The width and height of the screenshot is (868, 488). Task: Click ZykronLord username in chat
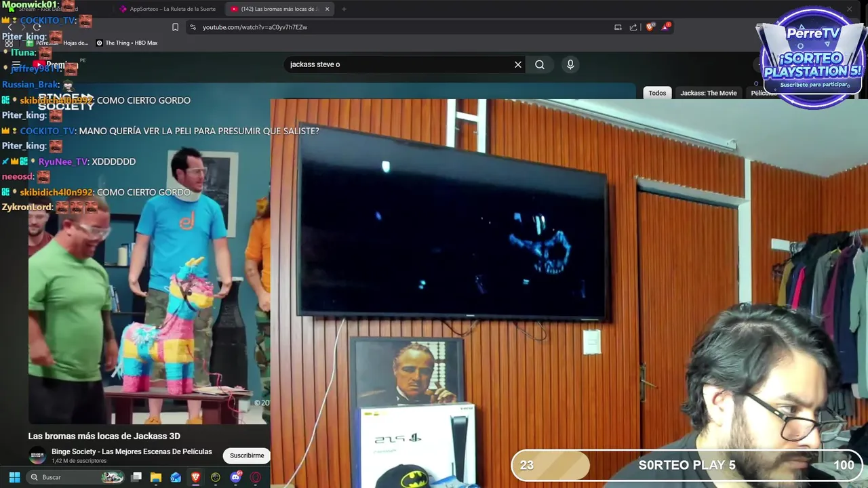[26, 207]
